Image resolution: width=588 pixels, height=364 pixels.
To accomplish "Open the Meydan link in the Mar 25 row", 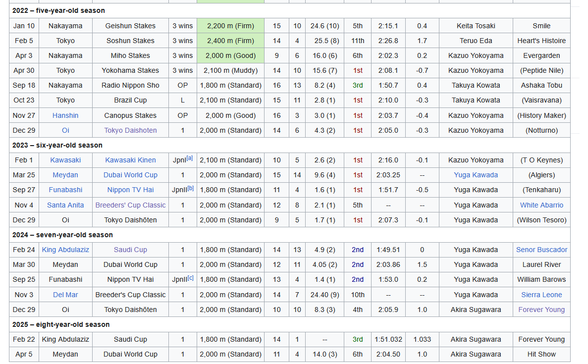I will pos(65,175).
